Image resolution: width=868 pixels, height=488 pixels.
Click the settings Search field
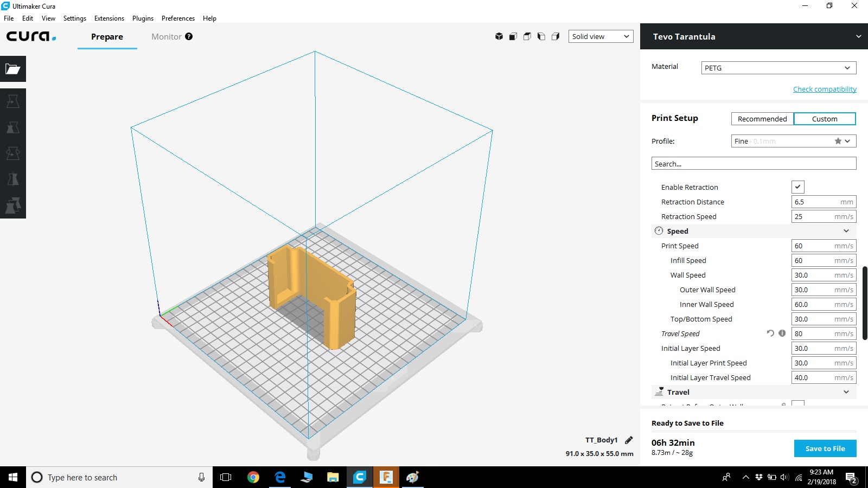click(x=754, y=164)
